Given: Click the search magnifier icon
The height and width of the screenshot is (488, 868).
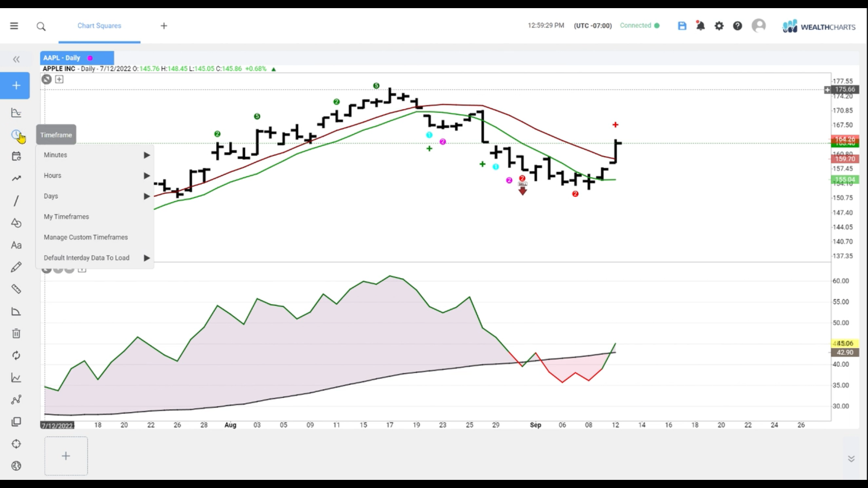Looking at the screenshot, I should [41, 26].
